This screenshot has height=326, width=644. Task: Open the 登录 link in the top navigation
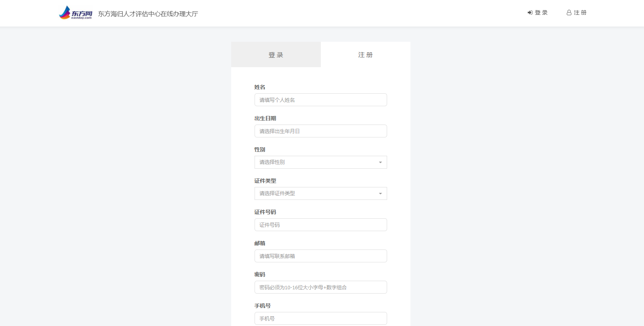tap(541, 13)
